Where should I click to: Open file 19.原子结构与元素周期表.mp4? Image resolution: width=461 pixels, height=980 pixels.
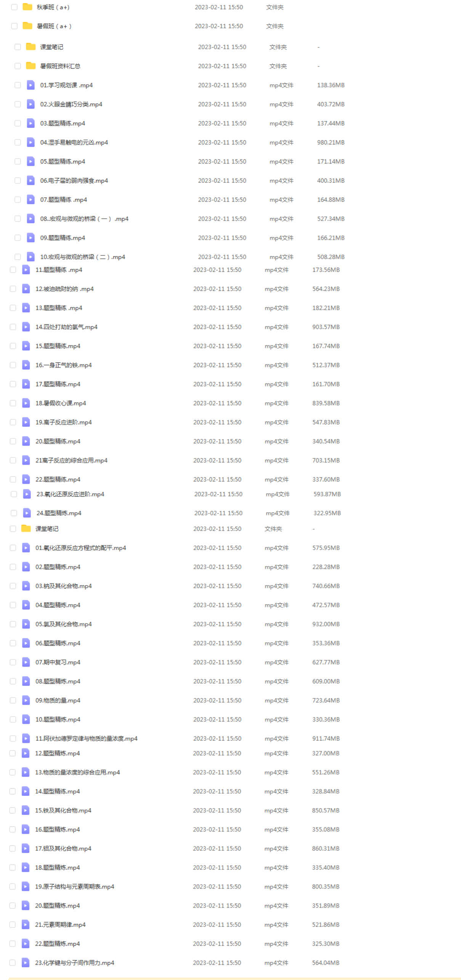pyautogui.click(x=75, y=886)
